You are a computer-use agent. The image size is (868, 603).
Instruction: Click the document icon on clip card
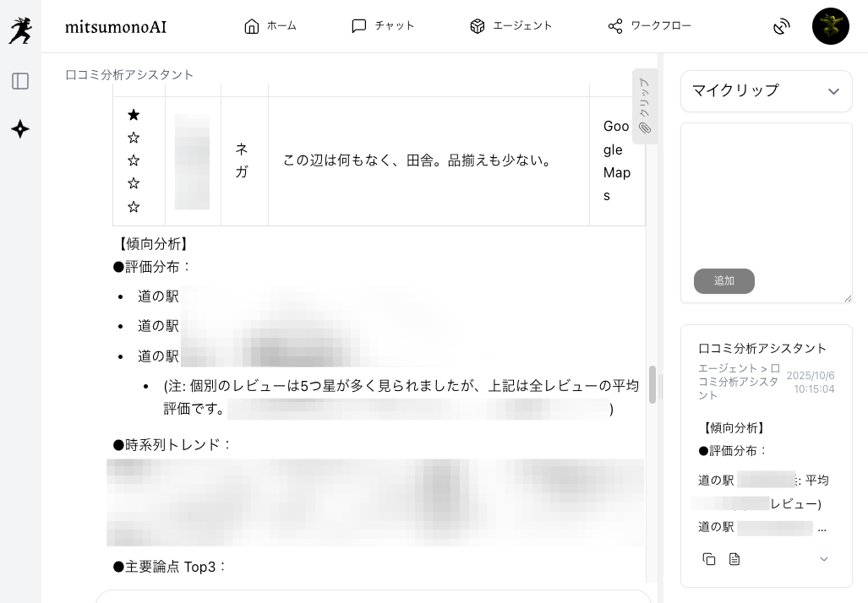click(734, 559)
